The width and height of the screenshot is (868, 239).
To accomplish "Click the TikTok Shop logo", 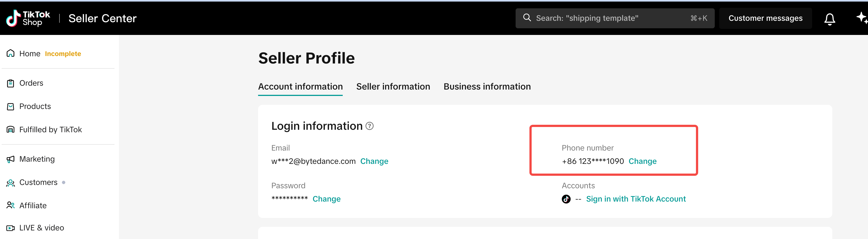I will click(x=28, y=18).
